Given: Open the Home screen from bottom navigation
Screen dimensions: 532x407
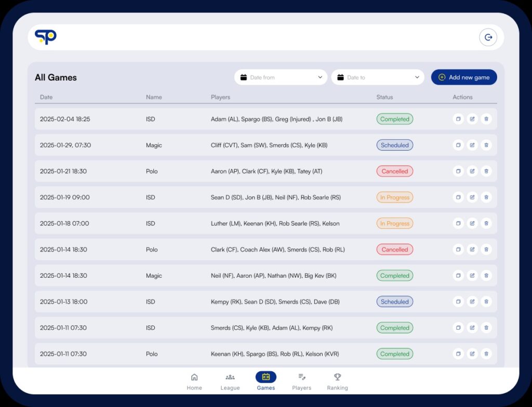Looking at the screenshot, I should click(194, 381).
